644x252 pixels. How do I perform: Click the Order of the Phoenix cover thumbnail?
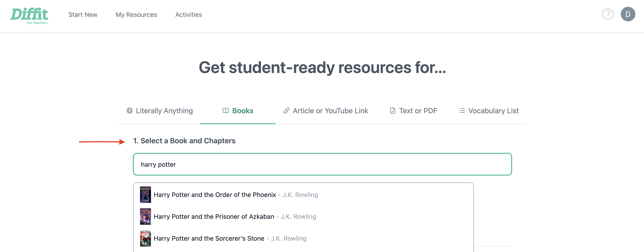coord(145,194)
